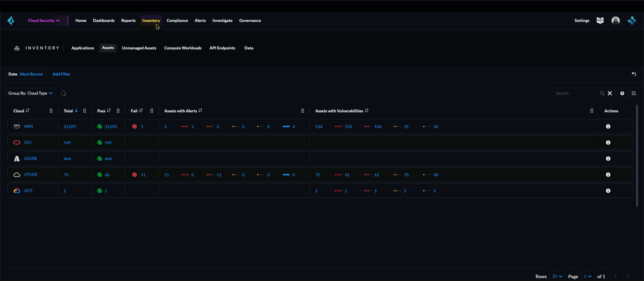Click the Assets with Vulnerabilities column handle

(x=592, y=111)
